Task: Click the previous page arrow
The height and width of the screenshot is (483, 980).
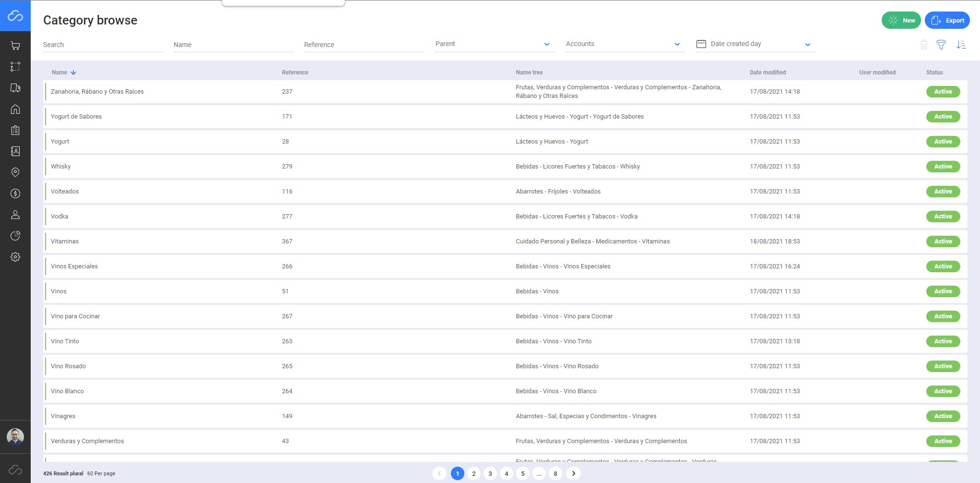Action: (439, 473)
